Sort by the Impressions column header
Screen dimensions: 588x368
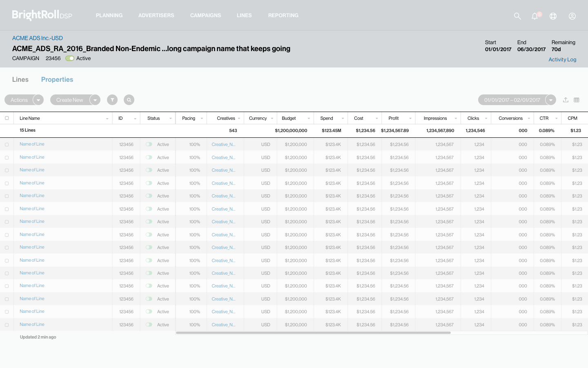(434, 118)
